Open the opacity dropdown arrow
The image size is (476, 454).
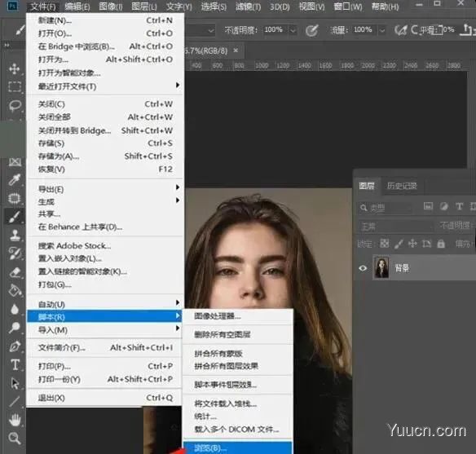click(x=293, y=30)
